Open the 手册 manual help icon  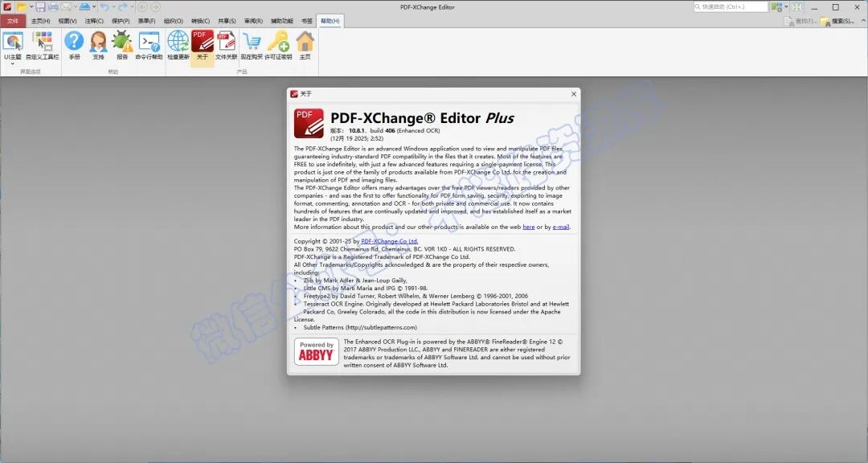click(74, 45)
